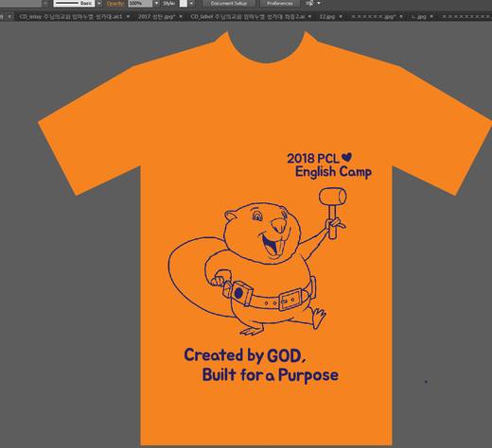Screen dimensions: 492x448
Task: Switch to the 2017 jpg document tab
Action: [x=156, y=17]
